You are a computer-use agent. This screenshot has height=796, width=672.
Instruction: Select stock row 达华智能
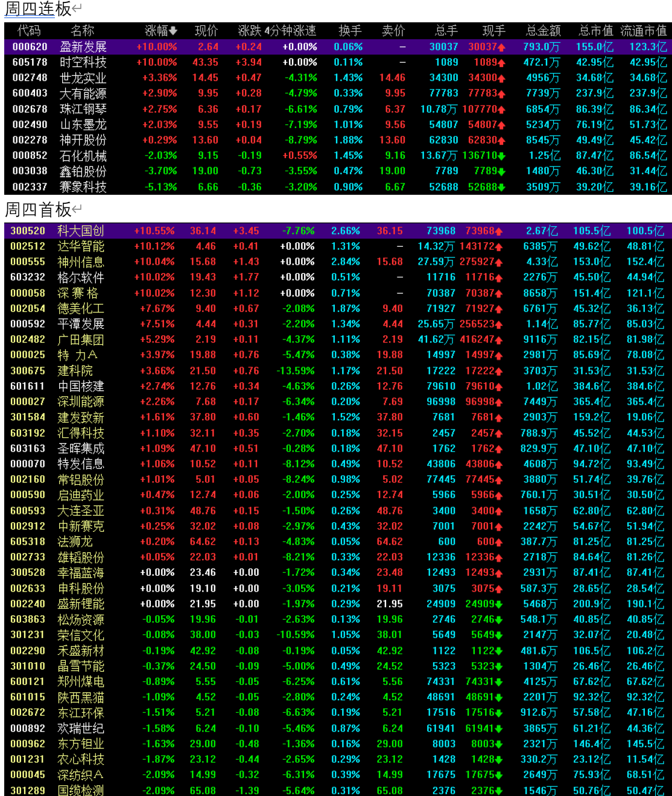tap(337, 247)
